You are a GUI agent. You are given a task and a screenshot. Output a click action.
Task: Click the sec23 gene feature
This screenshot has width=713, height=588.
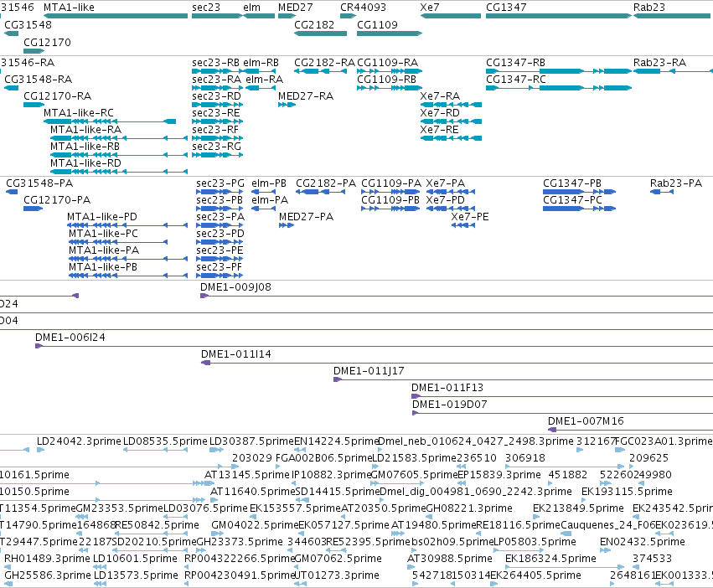pos(217,16)
